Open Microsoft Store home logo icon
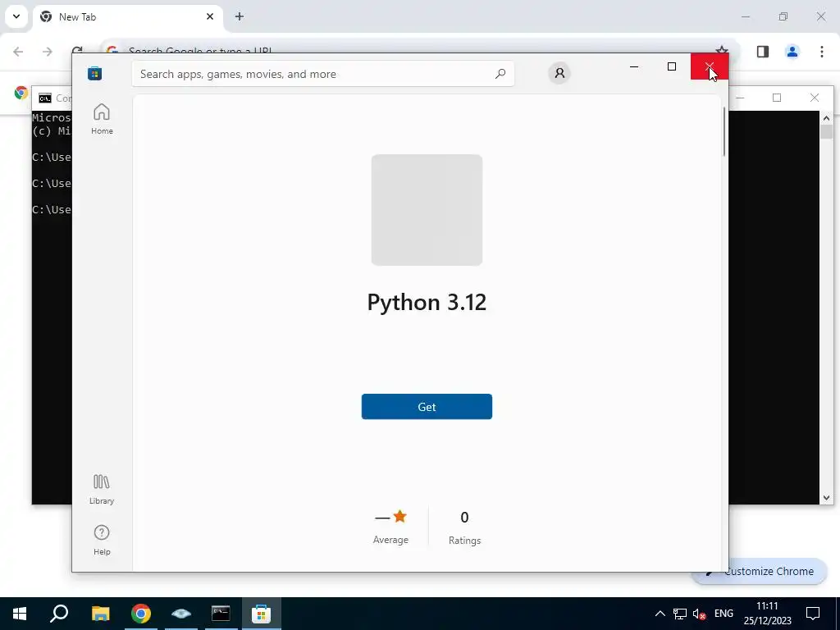The height and width of the screenshot is (630, 840). pyautogui.click(x=95, y=73)
